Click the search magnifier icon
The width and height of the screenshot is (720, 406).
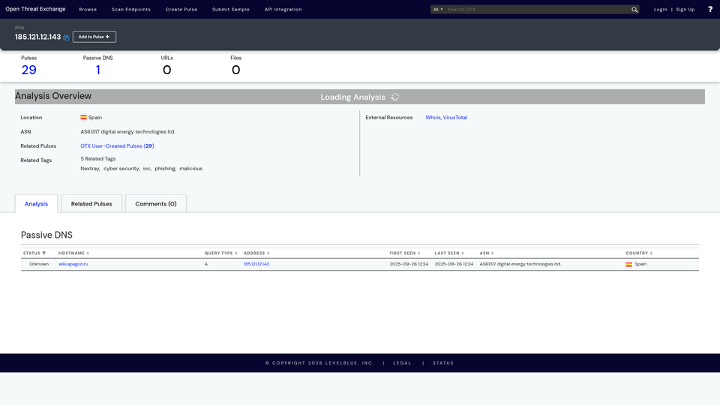(x=634, y=9)
